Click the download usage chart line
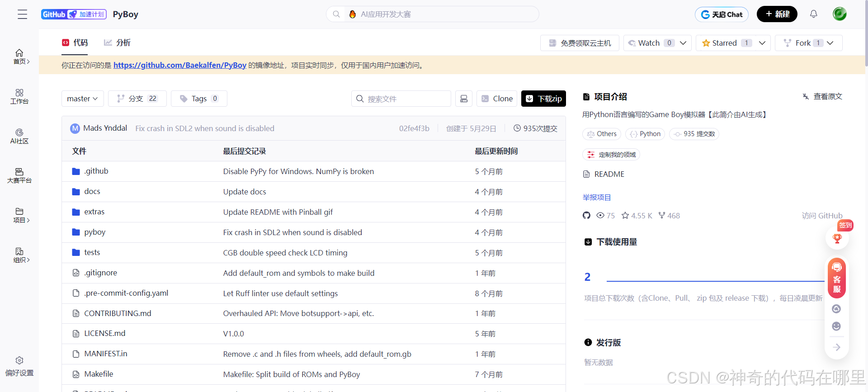 coord(716,281)
